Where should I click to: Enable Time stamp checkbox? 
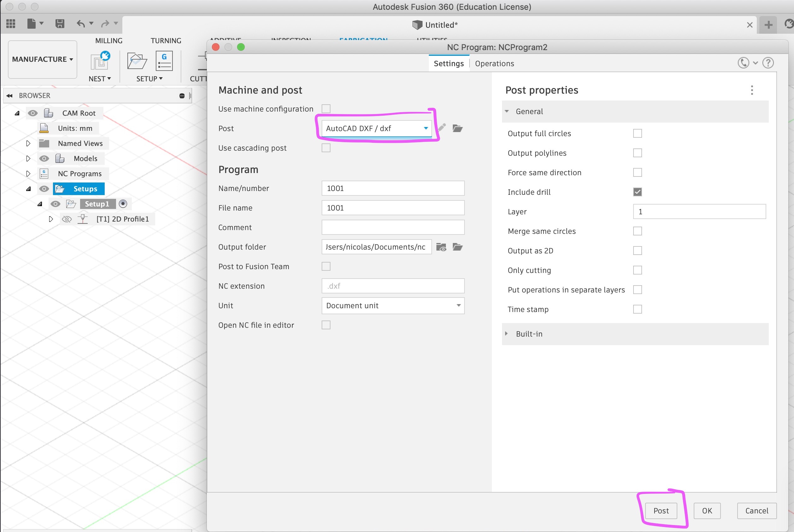click(x=638, y=309)
